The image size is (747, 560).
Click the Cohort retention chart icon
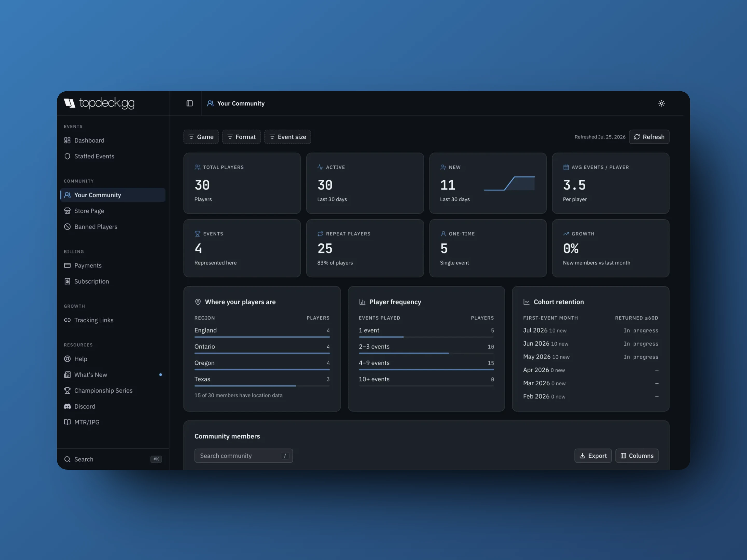tap(527, 302)
